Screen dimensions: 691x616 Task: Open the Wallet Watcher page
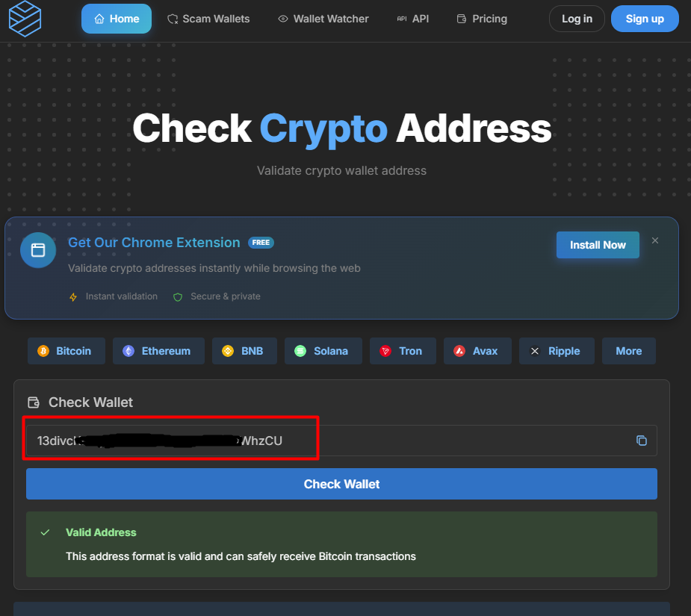pyautogui.click(x=323, y=19)
